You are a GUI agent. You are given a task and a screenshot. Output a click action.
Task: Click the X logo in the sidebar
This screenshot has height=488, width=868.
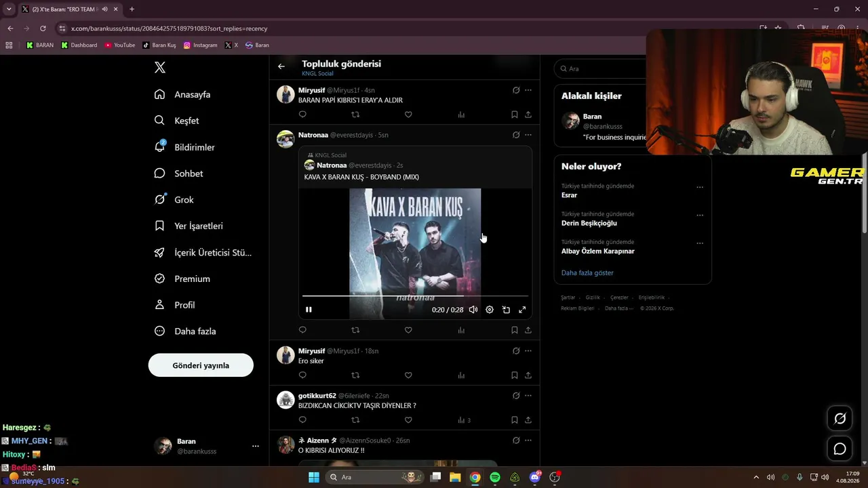pos(160,67)
